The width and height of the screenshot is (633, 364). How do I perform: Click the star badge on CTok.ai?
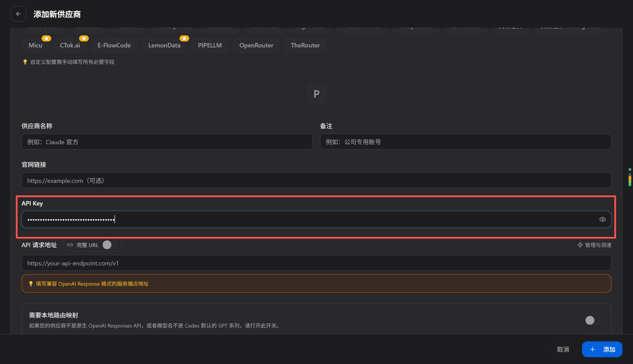click(84, 38)
